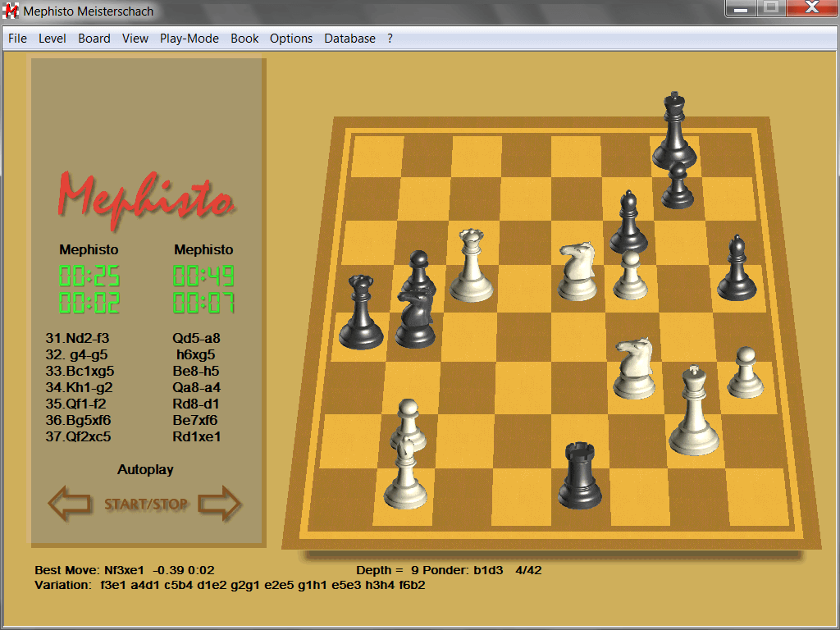Click the black pawn on b5
This screenshot has height=630, width=840.
(x=418, y=272)
